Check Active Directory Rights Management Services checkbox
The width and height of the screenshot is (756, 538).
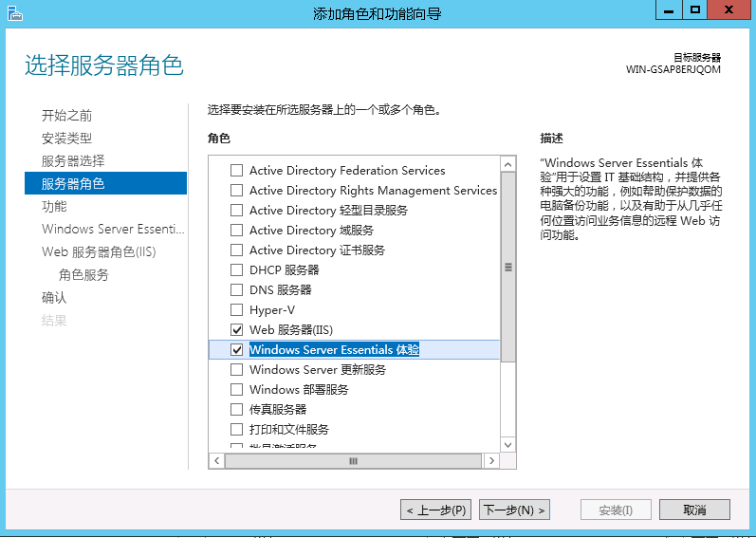(x=236, y=191)
